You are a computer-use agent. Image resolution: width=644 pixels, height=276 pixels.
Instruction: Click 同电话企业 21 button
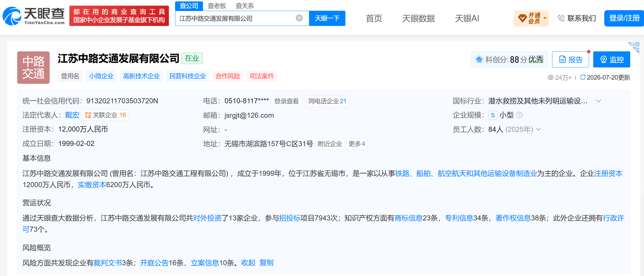coord(327,101)
